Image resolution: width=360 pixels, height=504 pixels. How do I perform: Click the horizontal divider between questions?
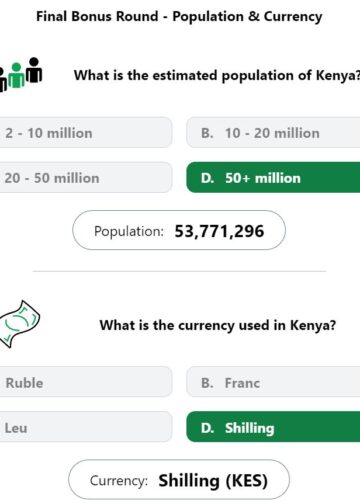[179, 271]
